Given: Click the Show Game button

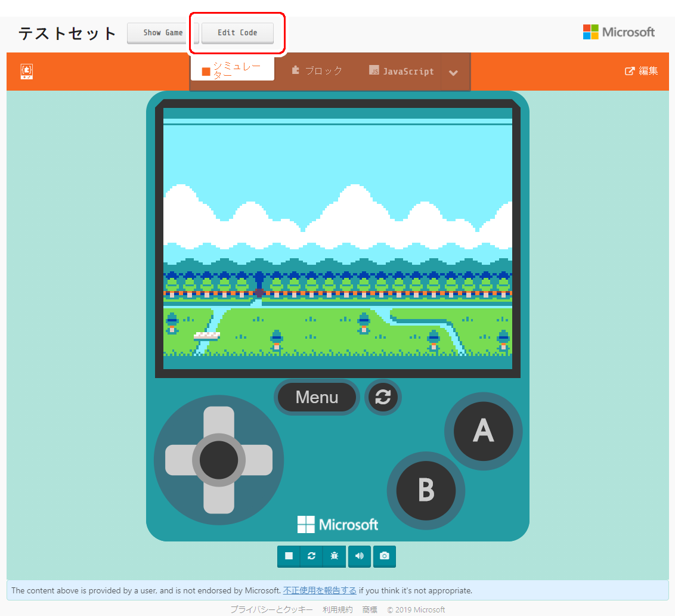Looking at the screenshot, I should tap(163, 33).
